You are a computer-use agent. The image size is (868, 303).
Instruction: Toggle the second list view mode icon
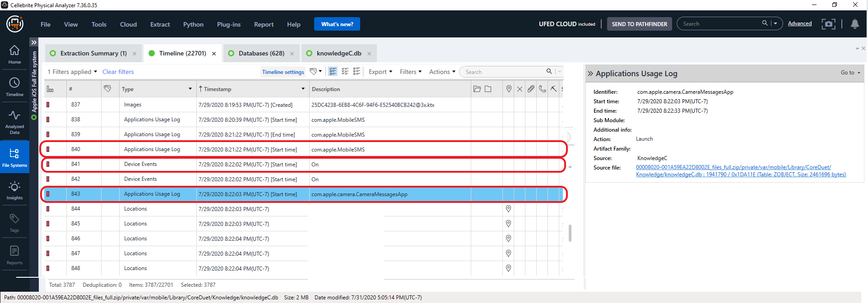(x=345, y=71)
